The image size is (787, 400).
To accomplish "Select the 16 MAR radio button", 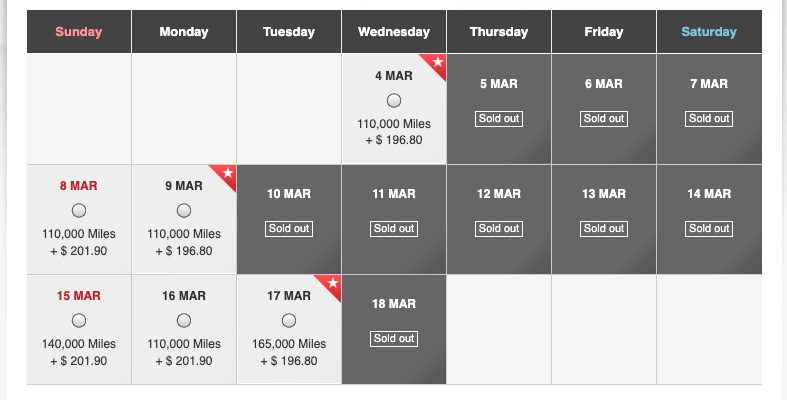I will pos(184,320).
